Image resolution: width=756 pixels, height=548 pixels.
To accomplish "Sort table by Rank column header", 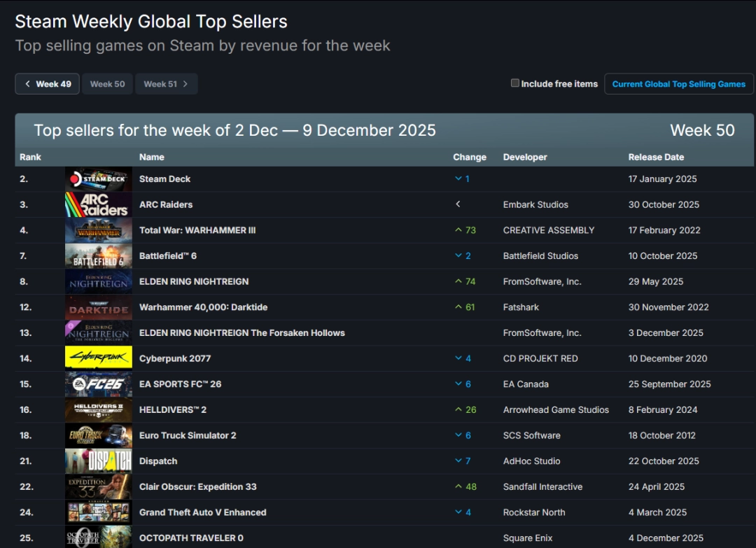I will 30,157.
